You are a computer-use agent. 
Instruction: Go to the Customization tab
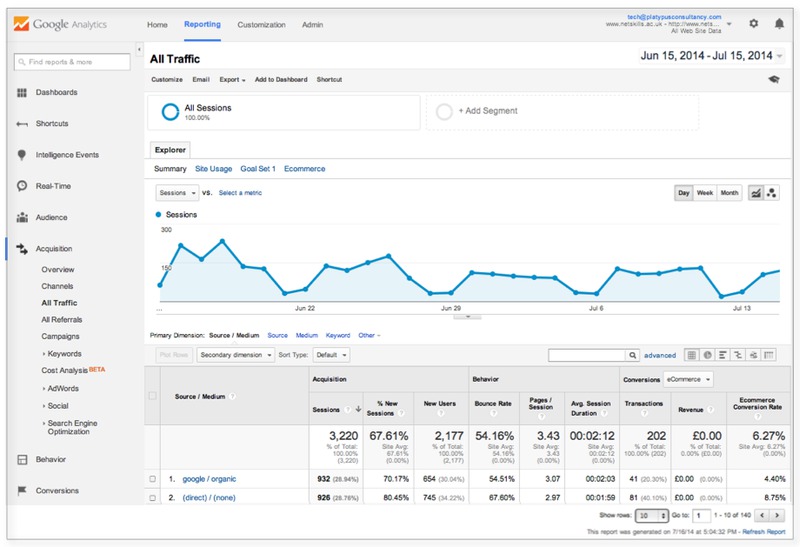pos(261,24)
